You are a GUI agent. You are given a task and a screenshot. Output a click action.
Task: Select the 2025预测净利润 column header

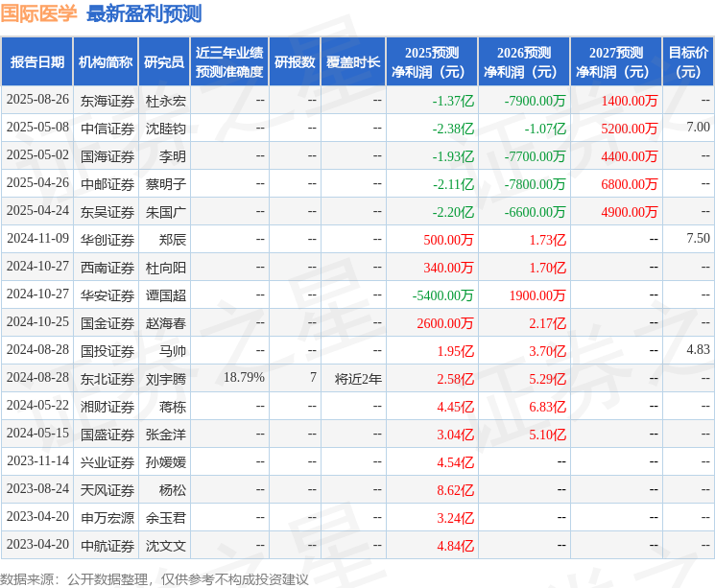click(432, 62)
